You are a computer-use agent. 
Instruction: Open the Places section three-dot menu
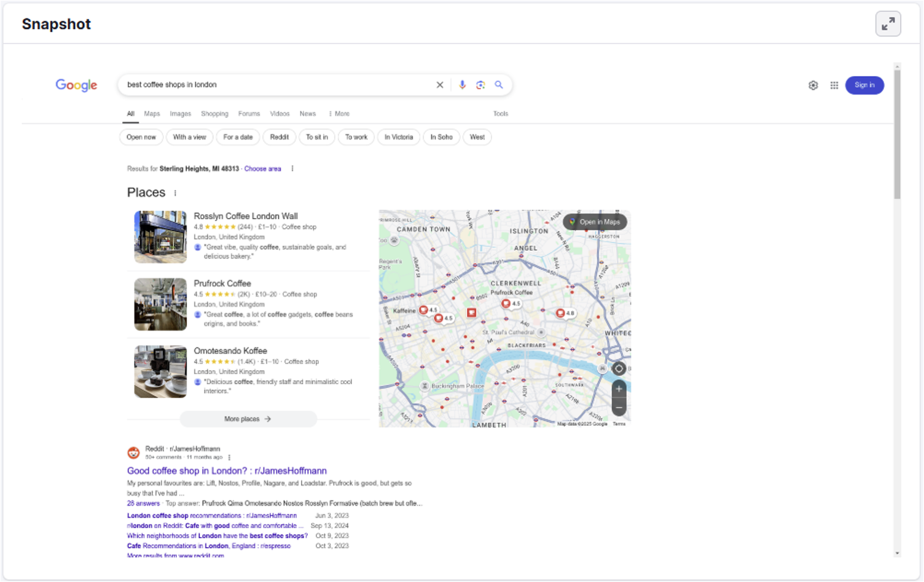174,192
